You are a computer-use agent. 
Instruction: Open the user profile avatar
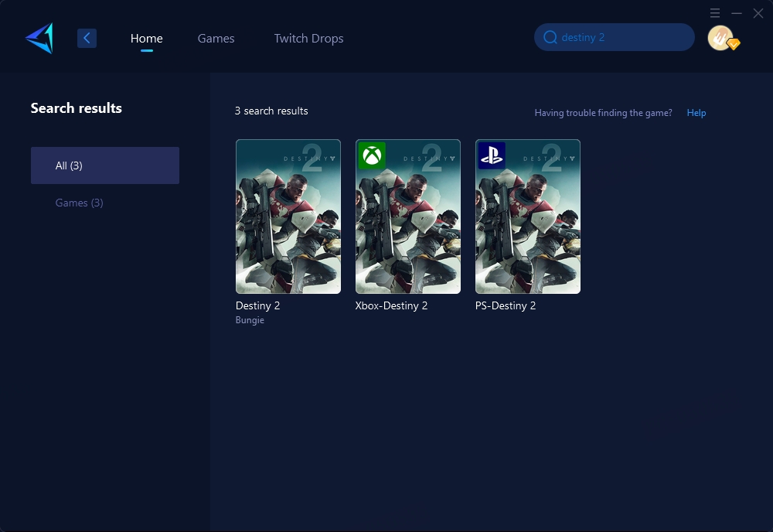pyautogui.click(x=720, y=37)
